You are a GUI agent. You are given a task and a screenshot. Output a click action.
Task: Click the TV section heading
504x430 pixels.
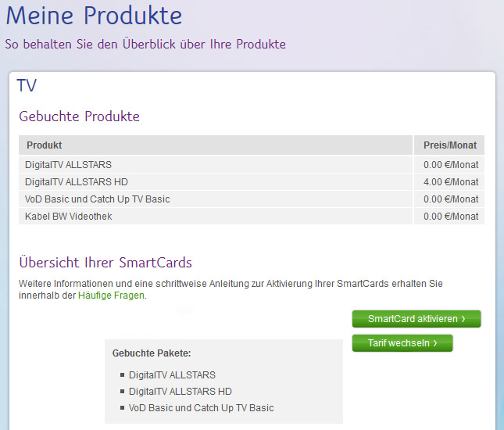[x=27, y=86]
